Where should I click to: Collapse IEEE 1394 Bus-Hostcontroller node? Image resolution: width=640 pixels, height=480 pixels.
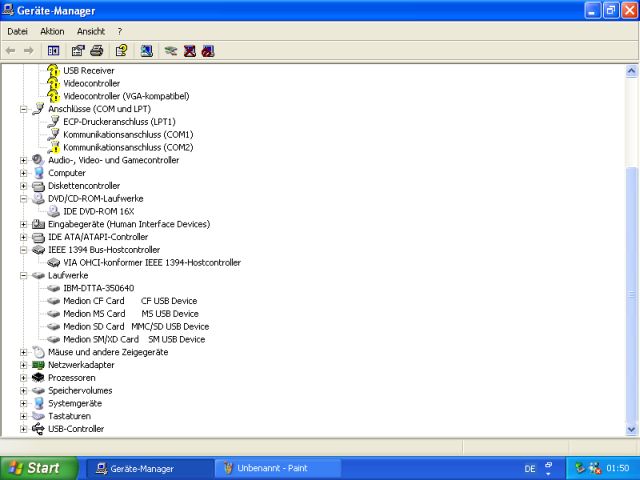click(24, 250)
